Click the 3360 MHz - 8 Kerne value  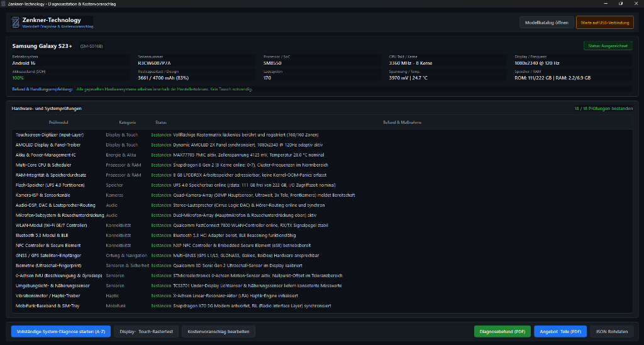point(410,63)
